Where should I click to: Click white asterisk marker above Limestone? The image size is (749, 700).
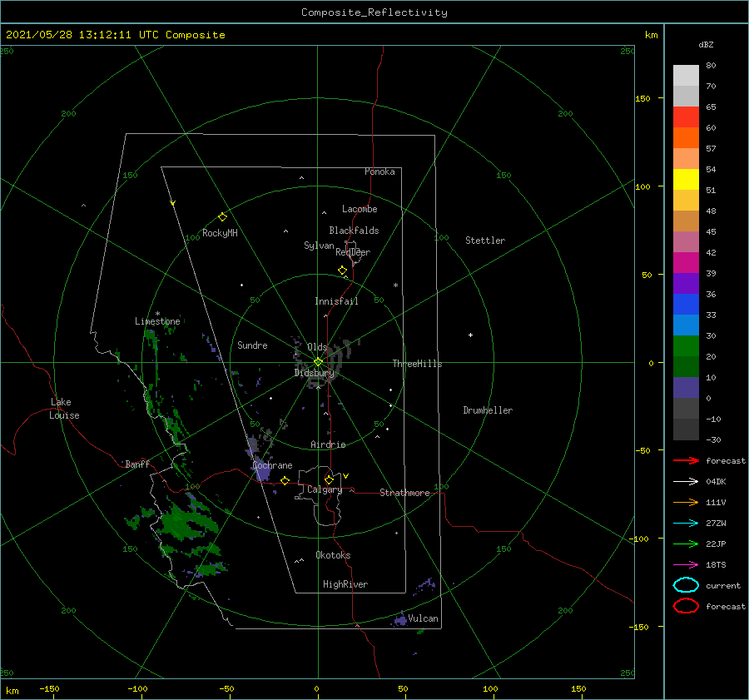coord(157,314)
